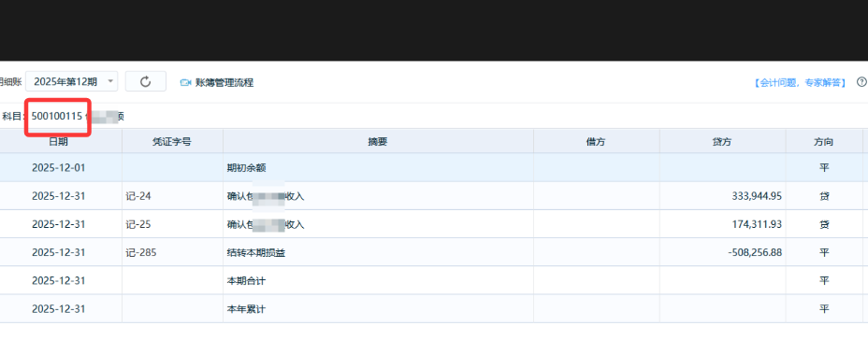868x340 pixels.
Task: Click the 借方 column header
Action: (596, 142)
